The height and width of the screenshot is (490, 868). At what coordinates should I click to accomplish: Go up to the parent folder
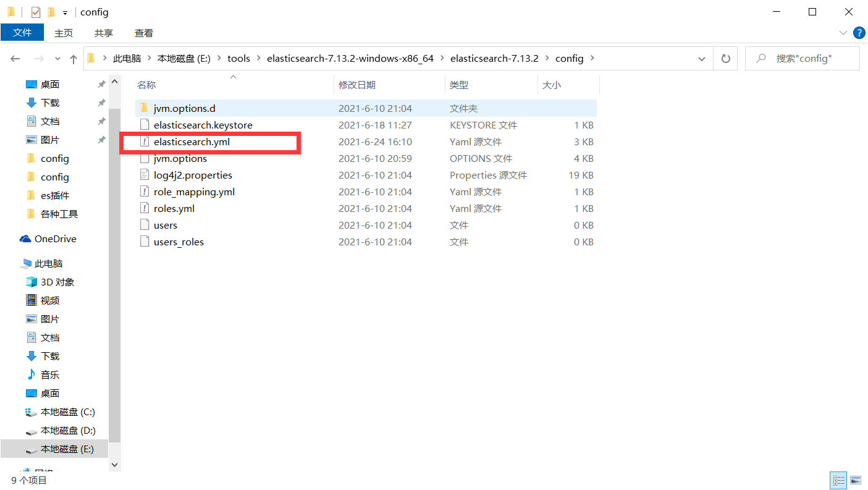[x=73, y=58]
